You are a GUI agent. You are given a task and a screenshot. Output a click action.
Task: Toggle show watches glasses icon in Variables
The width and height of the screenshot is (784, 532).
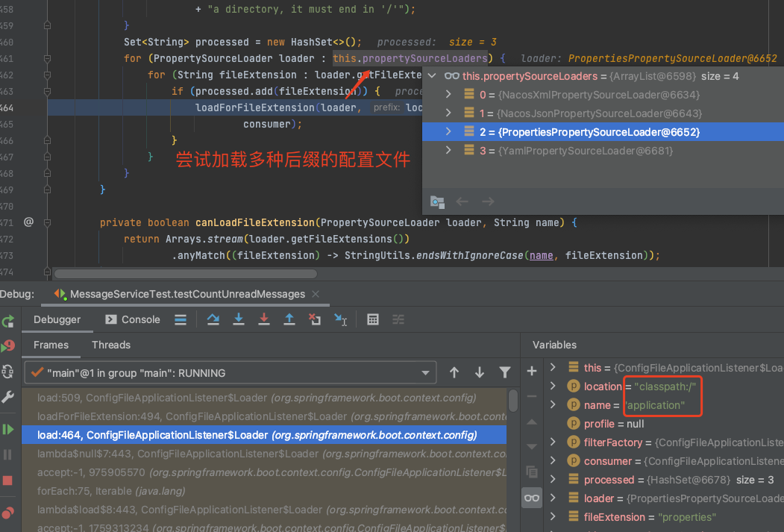pos(532,498)
